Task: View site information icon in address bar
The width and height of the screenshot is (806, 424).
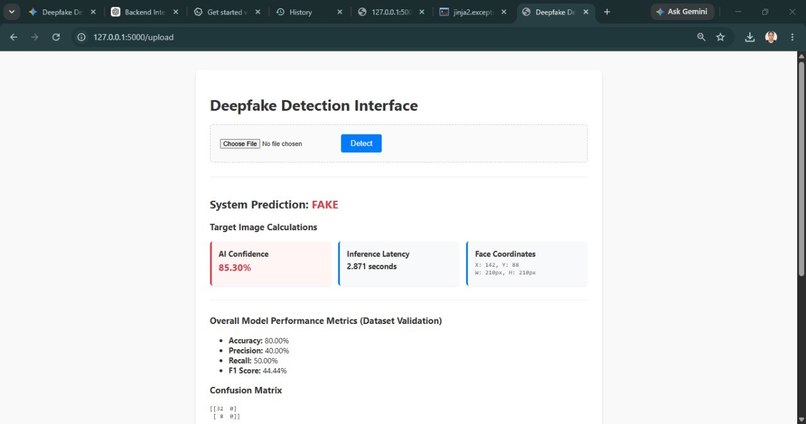Action: pos(81,37)
